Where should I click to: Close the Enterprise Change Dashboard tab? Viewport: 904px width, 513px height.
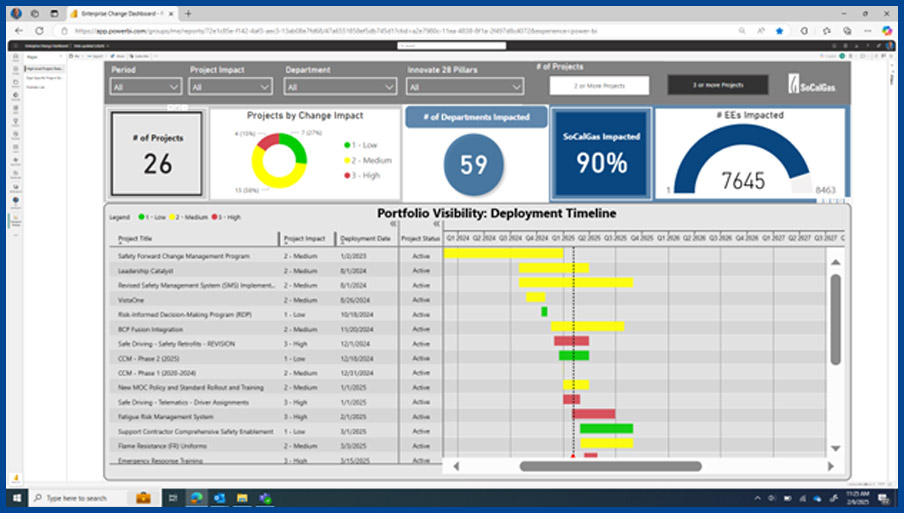pos(171,13)
